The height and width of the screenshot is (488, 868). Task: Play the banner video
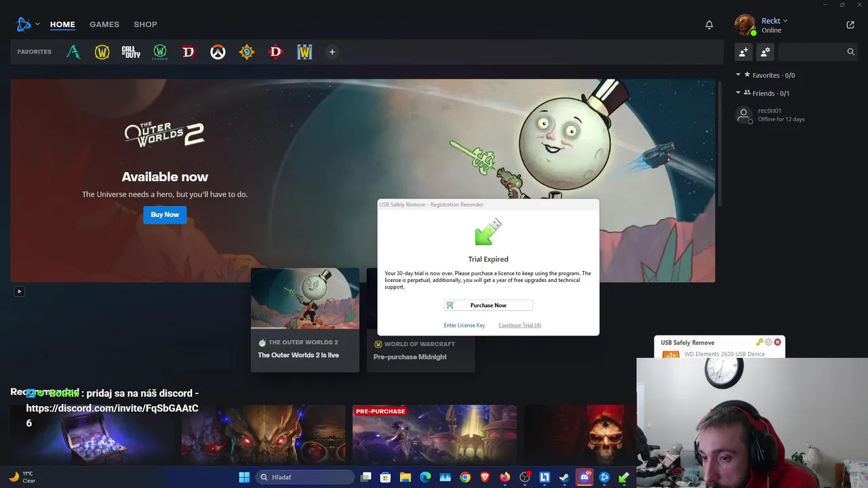click(x=19, y=291)
